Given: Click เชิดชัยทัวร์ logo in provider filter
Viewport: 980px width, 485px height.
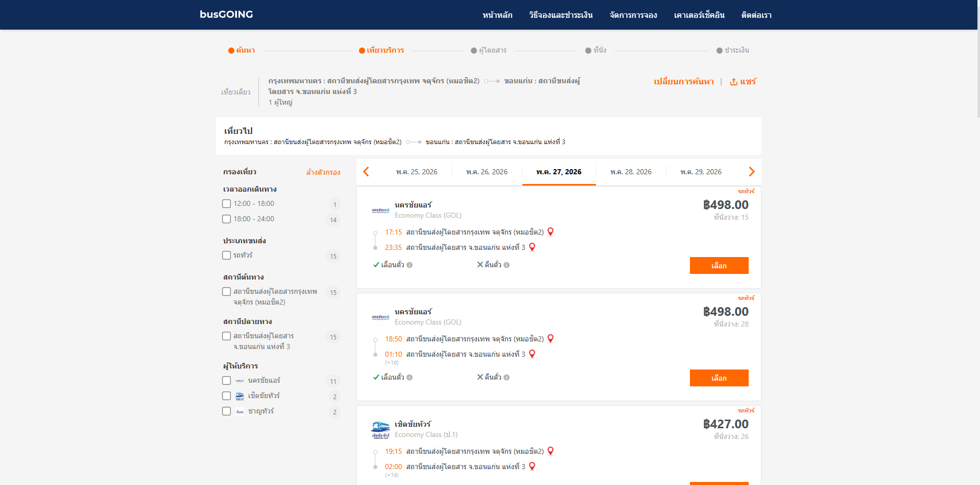Looking at the screenshot, I should tap(240, 396).
